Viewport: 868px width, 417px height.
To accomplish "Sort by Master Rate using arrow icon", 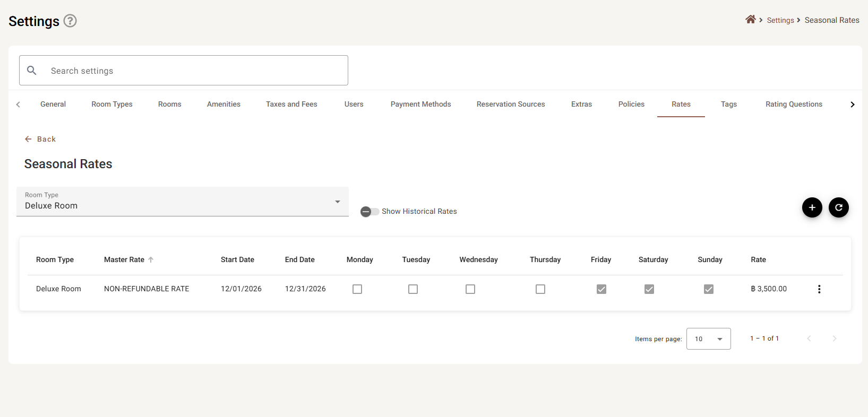I will (151, 259).
